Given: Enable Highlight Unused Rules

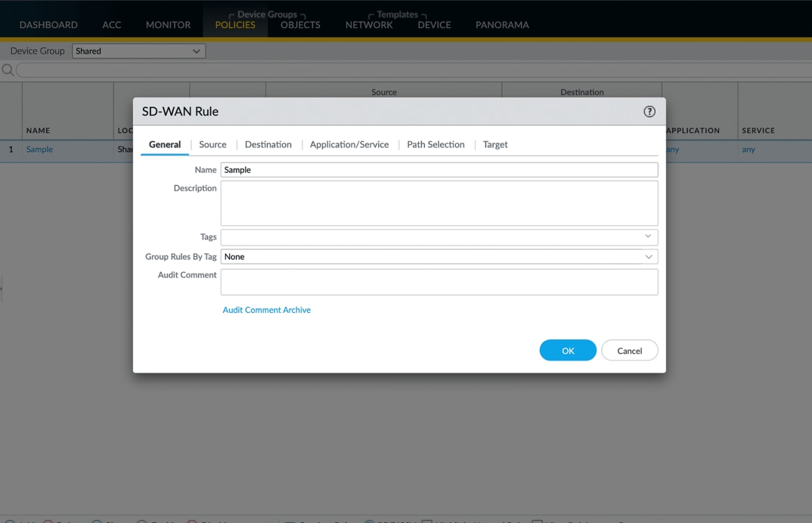Looking at the screenshot, I should [x=426, y=521].
